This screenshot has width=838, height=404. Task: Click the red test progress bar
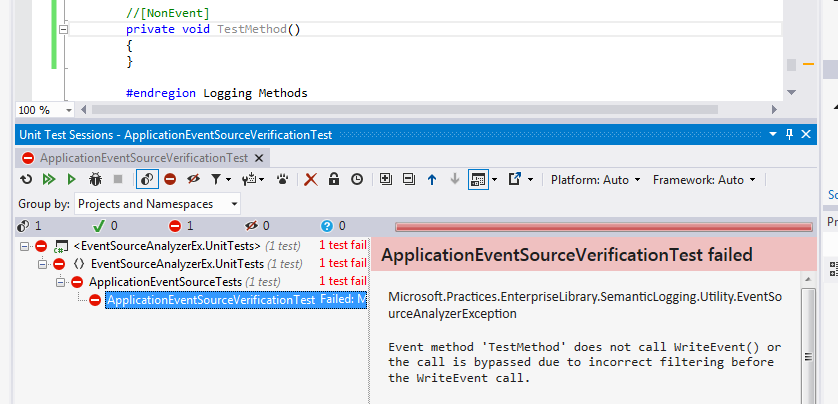(x=603, y=227)
